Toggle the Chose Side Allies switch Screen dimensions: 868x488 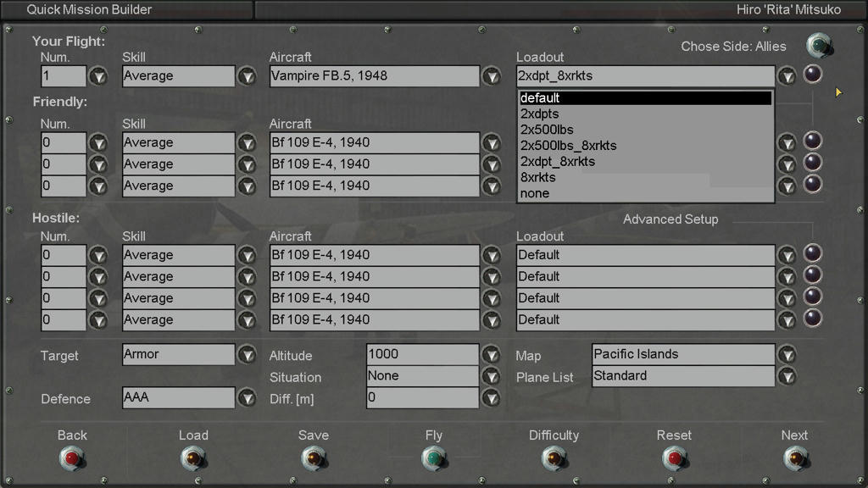pyautogui.click(x=818, y=45)
